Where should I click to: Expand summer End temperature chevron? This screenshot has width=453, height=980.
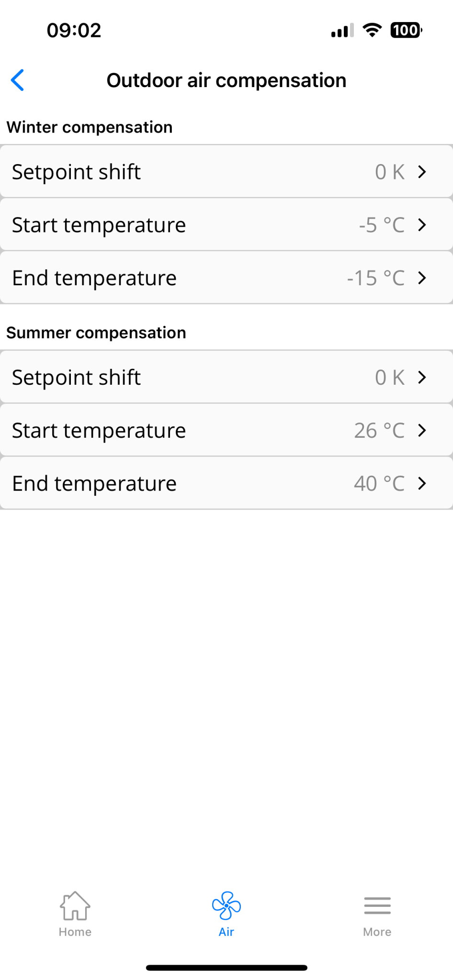422,484
